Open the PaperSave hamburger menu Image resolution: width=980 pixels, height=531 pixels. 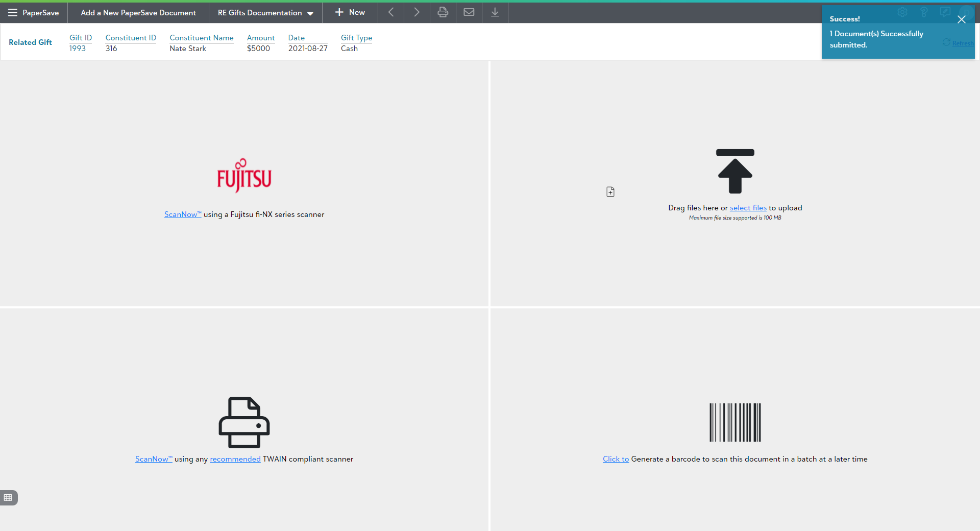tap(13, 13)
